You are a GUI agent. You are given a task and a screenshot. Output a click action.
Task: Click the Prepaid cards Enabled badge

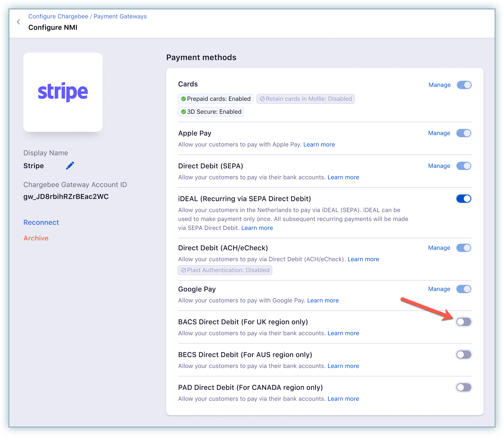(216, 99)
